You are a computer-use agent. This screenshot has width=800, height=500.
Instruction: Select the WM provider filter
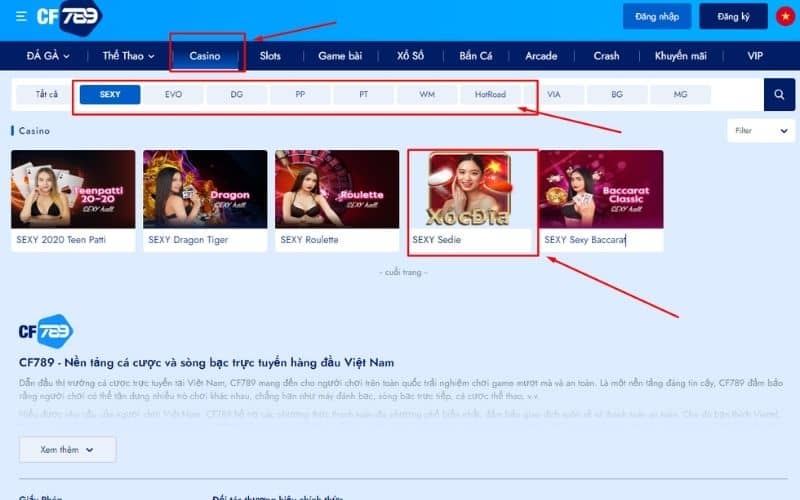pyautogui.click(x=427, y=94)
